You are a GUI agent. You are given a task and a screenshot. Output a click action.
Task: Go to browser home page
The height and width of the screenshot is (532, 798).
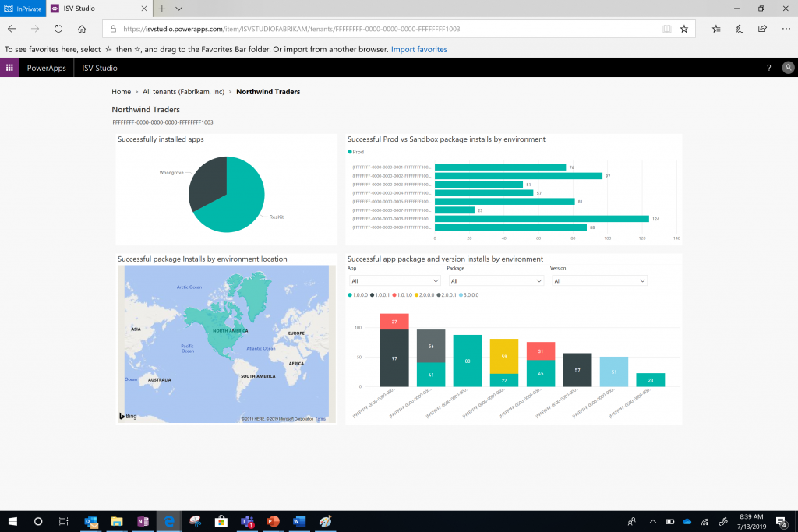tap(82, 29)
